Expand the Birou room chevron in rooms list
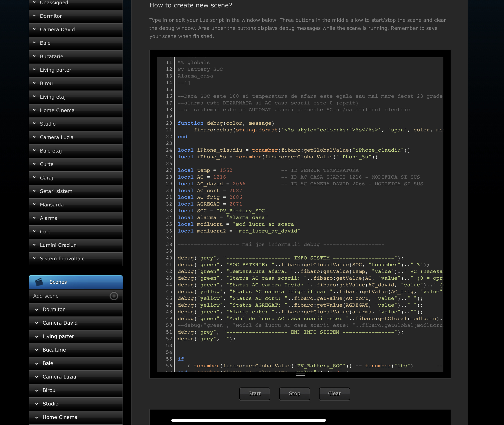 [34, 83]
